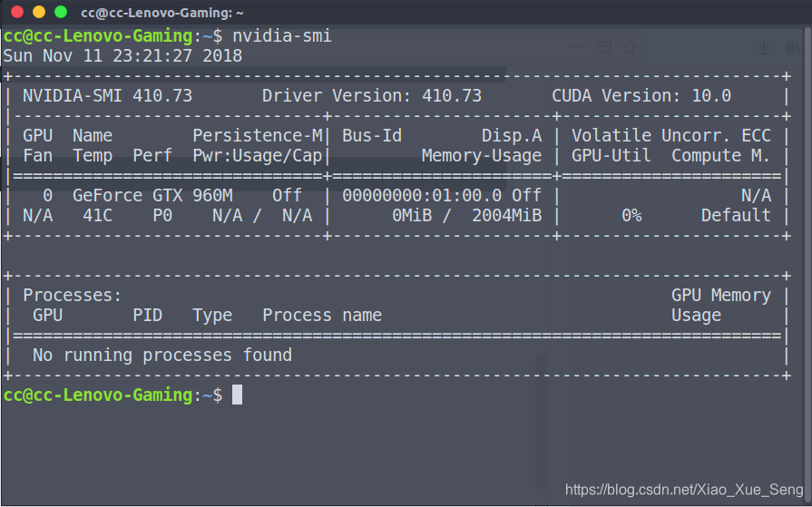Click the 'Compute M.' header text
Viewport: 812px width, 507px height.
click(721, 156)
